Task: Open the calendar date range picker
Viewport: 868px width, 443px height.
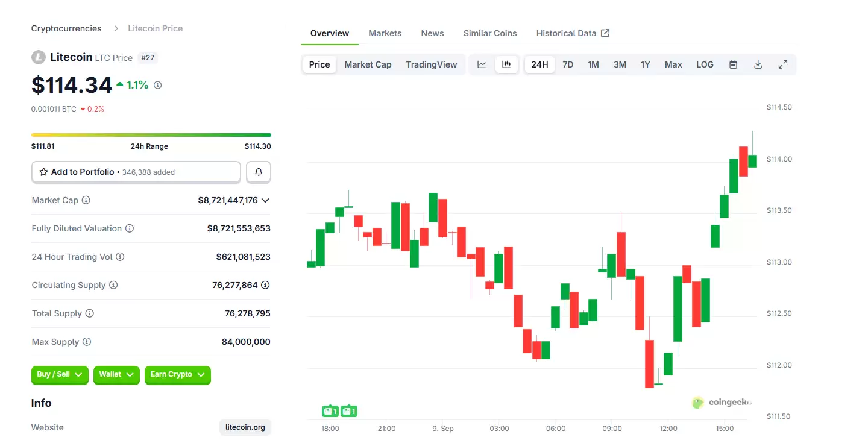Action: (733, 64)
